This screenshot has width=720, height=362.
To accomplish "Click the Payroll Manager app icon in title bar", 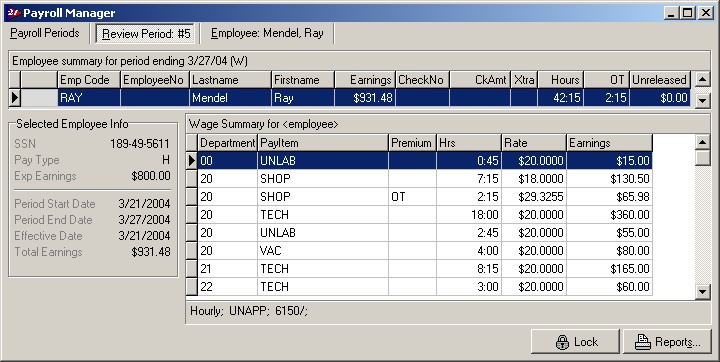I will pyautogui.click(x=14, y=13).
